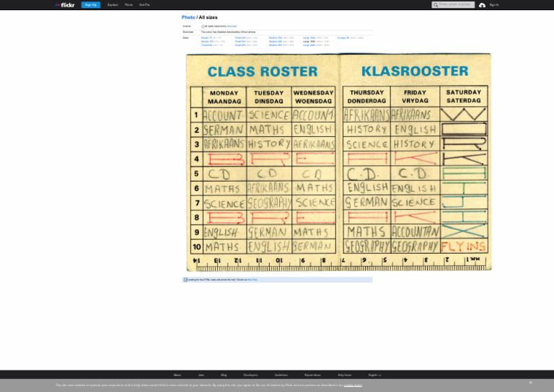The height and width of the screenshot is (392, 554).
Task: Click the Flickr logo in header
Action: (x=65, y=5)
